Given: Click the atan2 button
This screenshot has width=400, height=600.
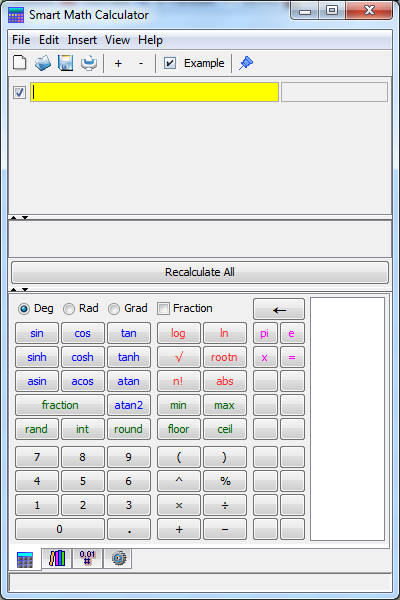Looking at the screenshot, I should [129, 405].
